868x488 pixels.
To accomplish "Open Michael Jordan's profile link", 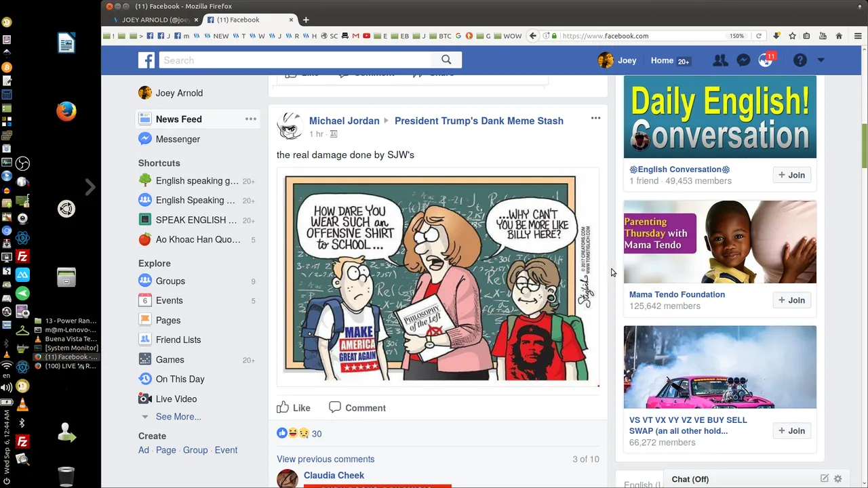I will click(344, 121).
